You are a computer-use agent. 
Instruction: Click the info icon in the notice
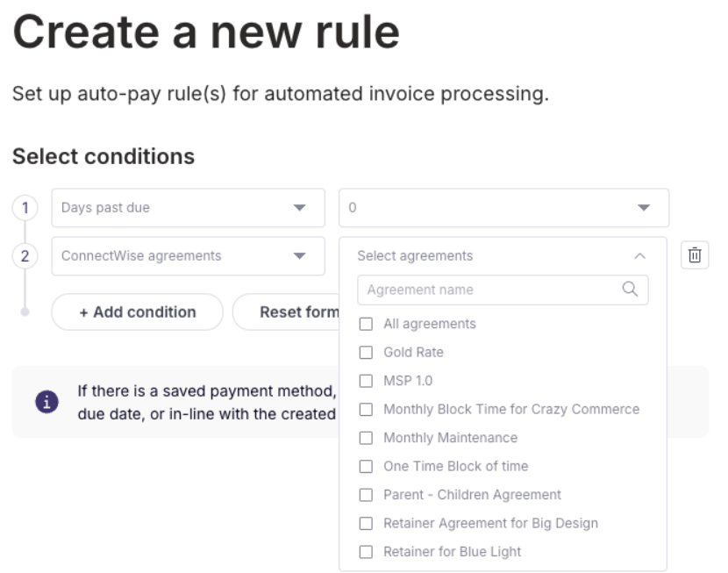[x=46, y=402]
